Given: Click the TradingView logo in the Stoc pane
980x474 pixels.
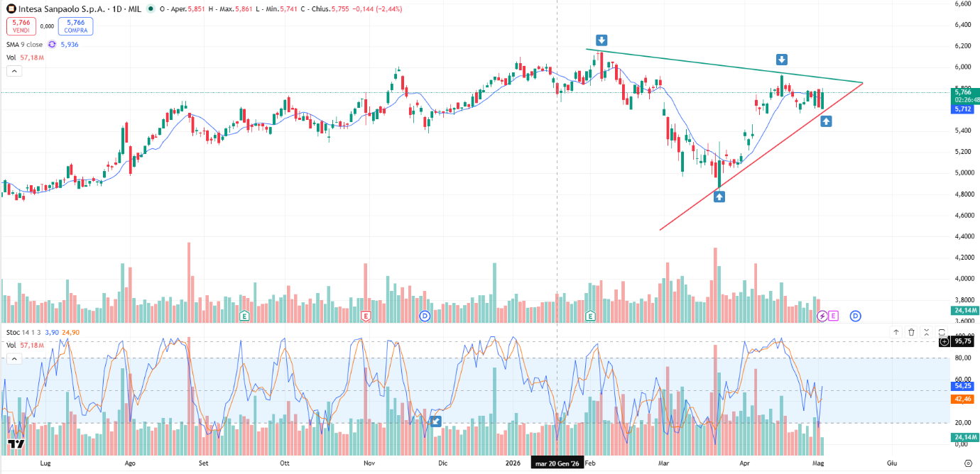Looking at the screenshot, I should (x=16, y=445).
